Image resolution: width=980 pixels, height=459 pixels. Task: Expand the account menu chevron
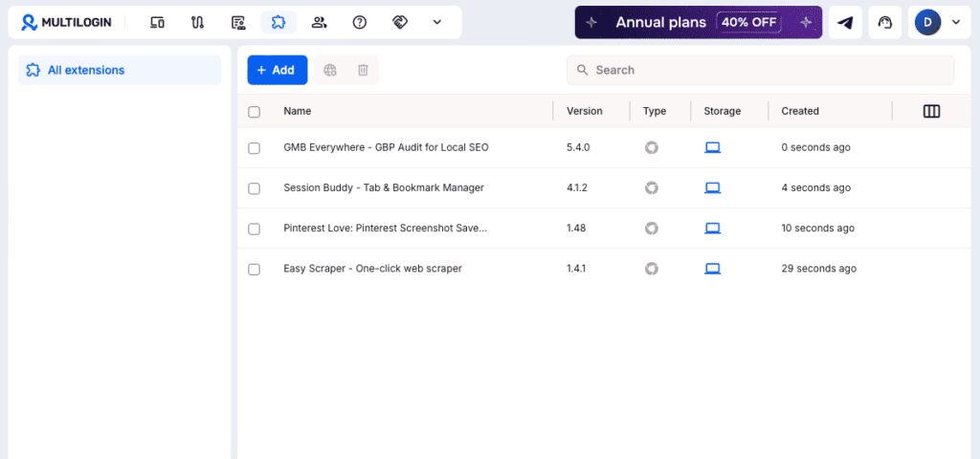click(x=956, y=23)
